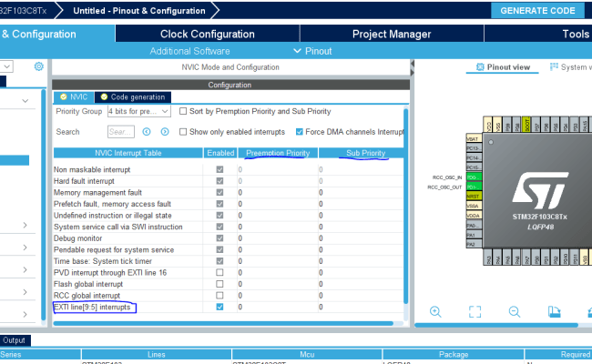Viewport: 592px width, 364px height.
Task: Click the ST logo on the chip
Action: [x=540, y=190]
